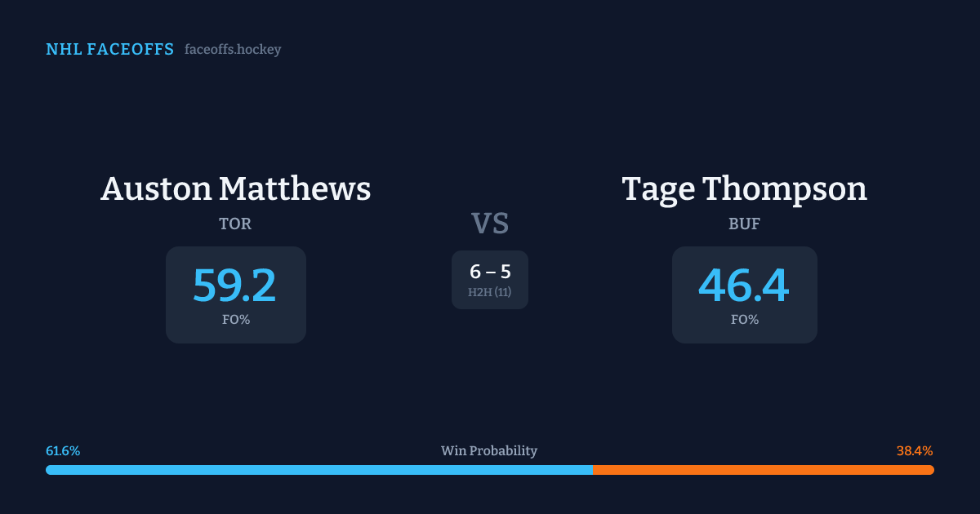Click the NHL FACEOFFS brand title
Screen dimensions: 980x514
click(109, 50)
